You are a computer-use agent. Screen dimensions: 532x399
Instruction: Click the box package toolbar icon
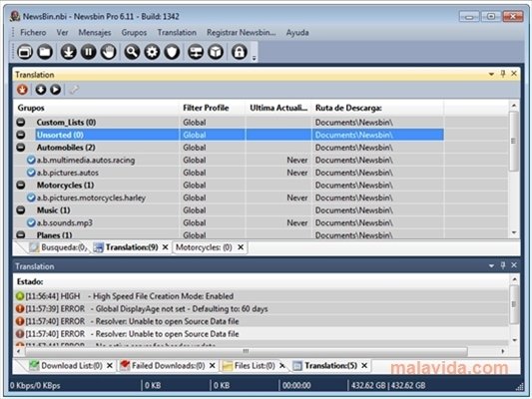216,52
